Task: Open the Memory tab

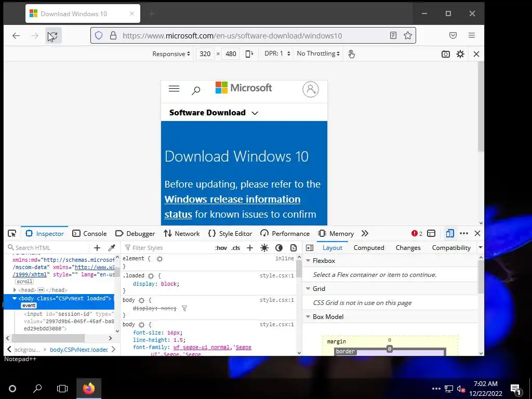Action: pos(336,233)
